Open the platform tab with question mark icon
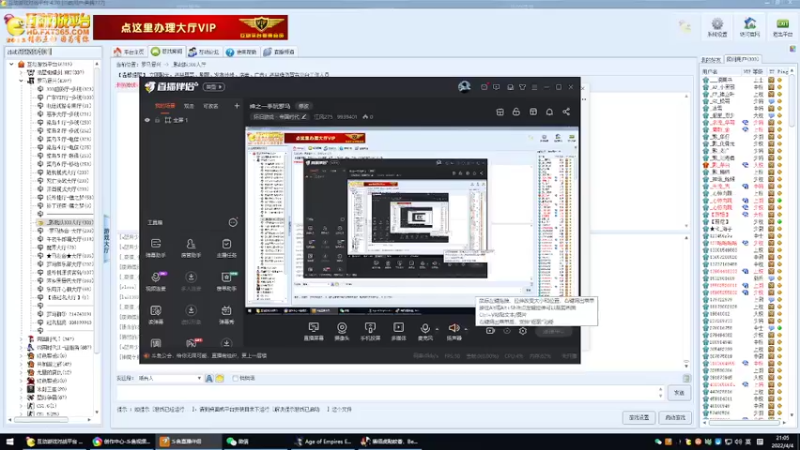 241,52
